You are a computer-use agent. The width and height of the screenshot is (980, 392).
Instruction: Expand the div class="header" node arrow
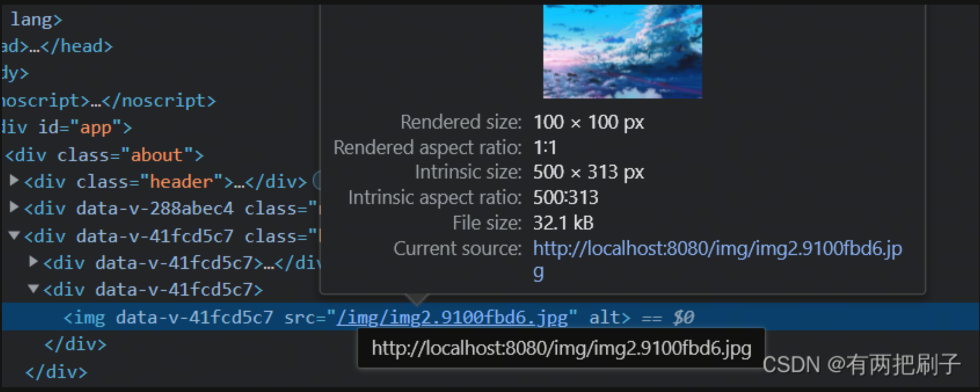tap(14, 180)
